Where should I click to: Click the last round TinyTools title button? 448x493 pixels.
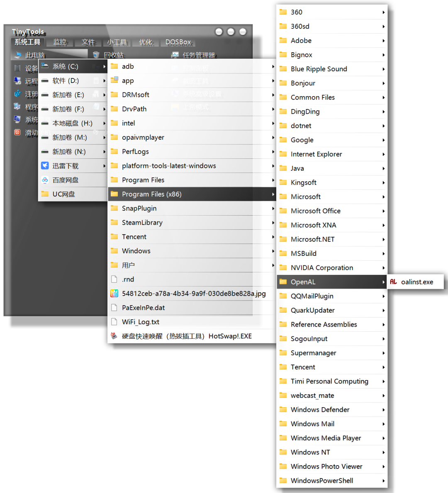click(x=243, y=32)
